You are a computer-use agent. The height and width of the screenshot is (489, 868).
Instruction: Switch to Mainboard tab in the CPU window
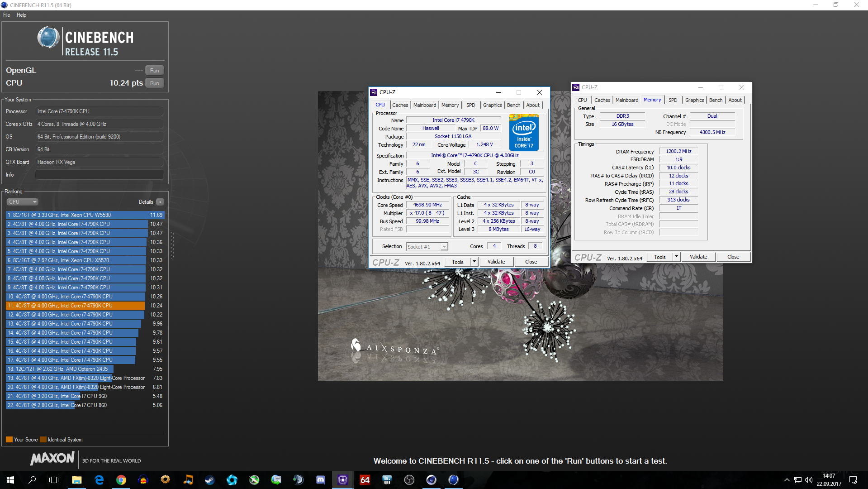[425, 105]
